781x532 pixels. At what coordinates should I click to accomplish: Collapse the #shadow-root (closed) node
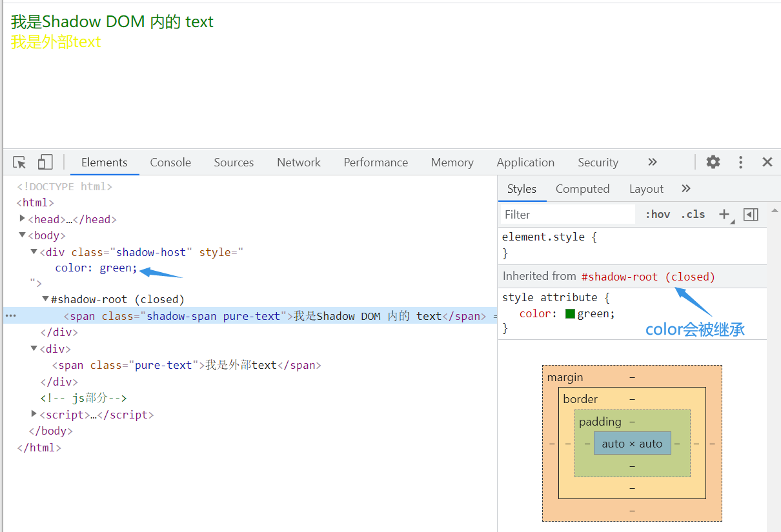click(x=46, y=299)
